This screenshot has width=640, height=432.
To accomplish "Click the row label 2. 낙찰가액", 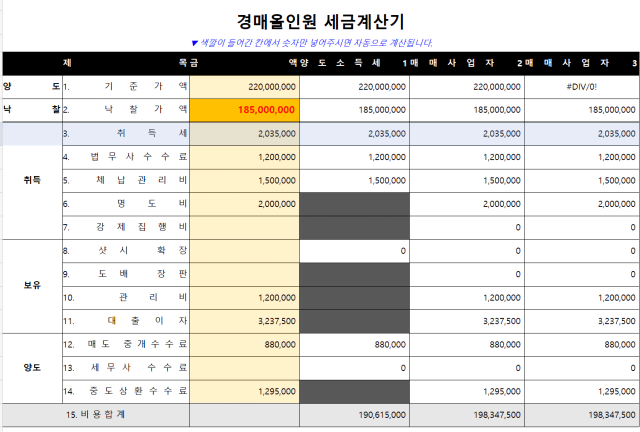I will click(126, 110).
